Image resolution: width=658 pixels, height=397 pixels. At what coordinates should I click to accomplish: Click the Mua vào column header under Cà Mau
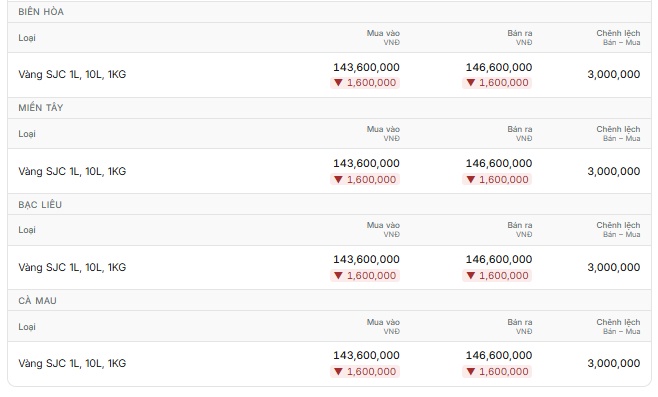point(383,326)
